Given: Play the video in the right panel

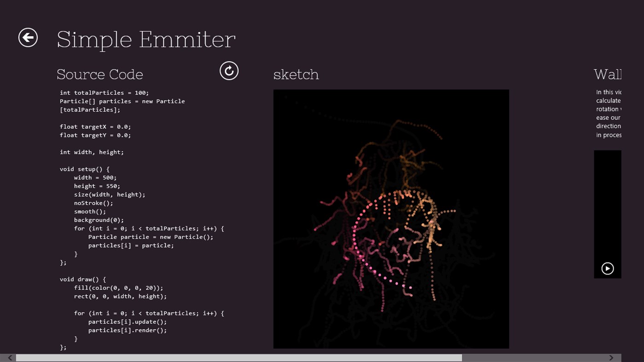Looking at the screenshot, I should tap(607, 269).
